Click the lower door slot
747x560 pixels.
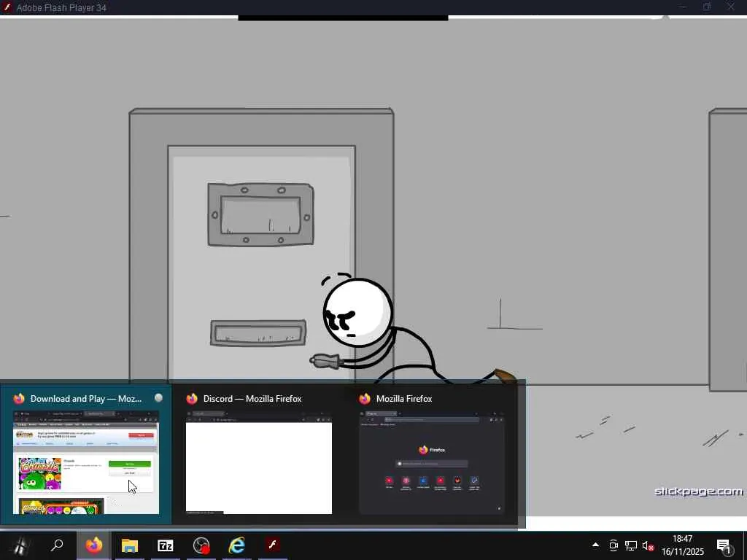(258, 333)
